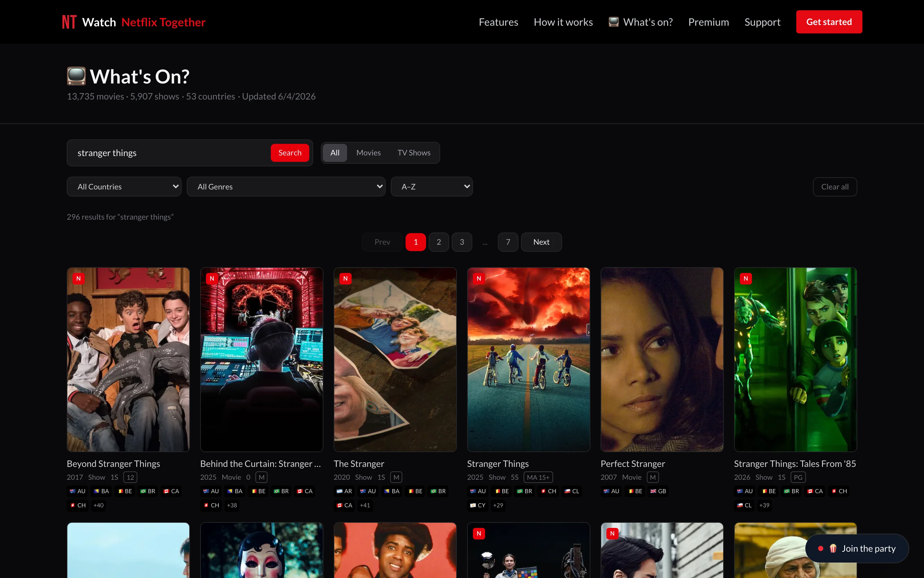This screenshot has width=924, height=578.
Task: Click the N badge on Stranger Things poster
Action: point(479,279)
